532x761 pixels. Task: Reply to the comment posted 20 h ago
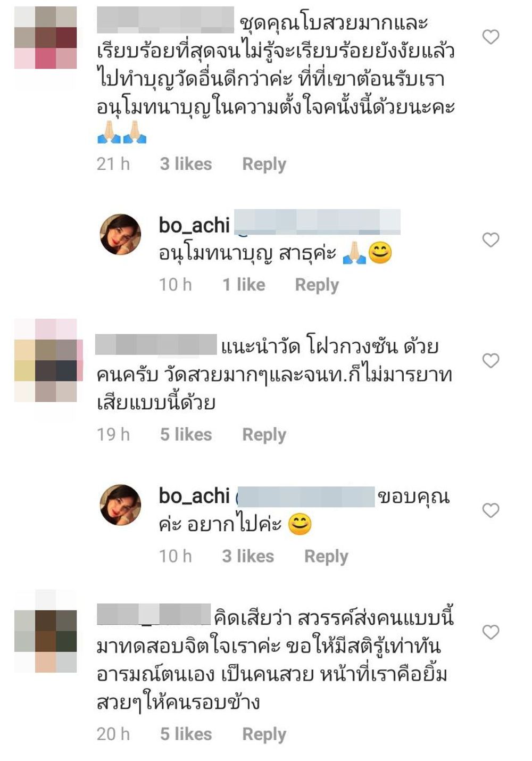coord(264,734)
